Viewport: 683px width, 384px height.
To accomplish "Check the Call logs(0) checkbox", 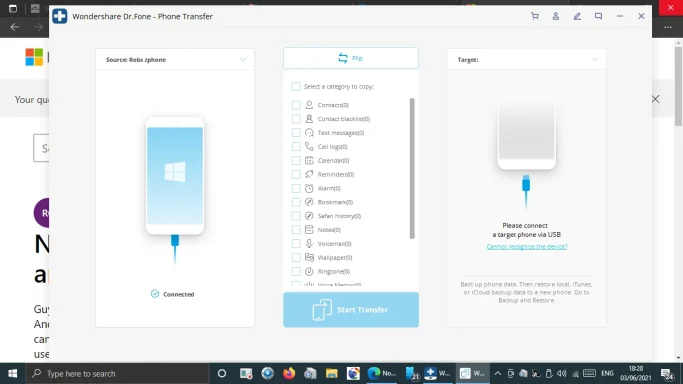I will (x=296, y=147).
